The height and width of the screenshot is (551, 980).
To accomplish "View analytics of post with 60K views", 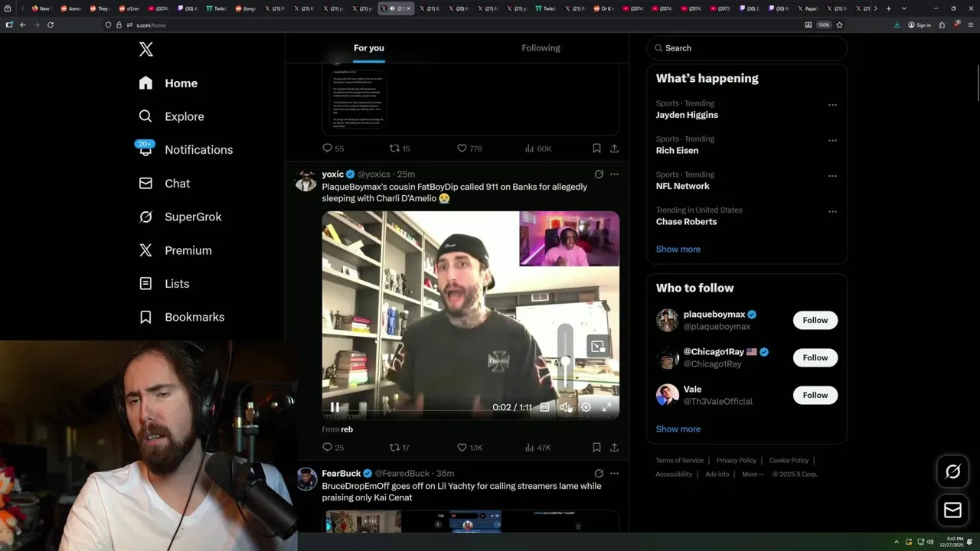I will [537, 148].
